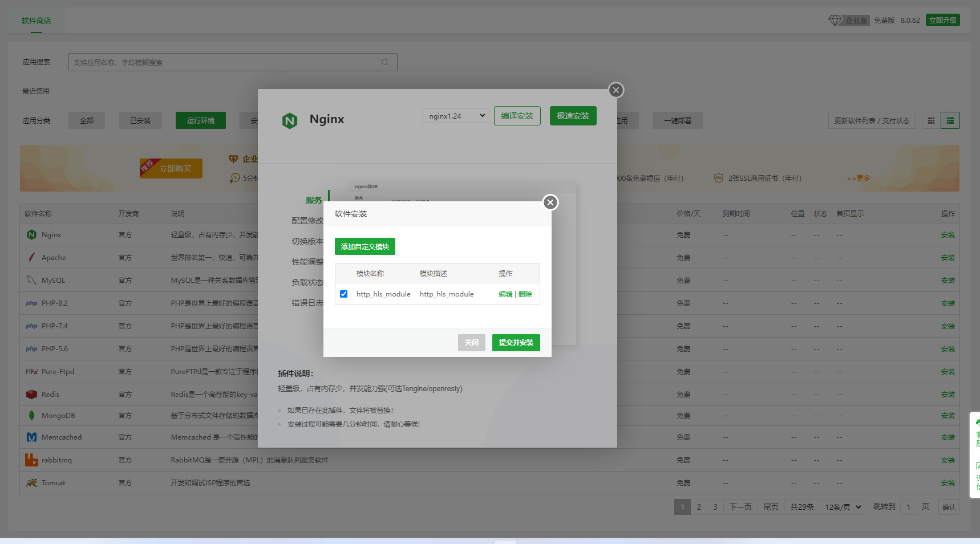Select the 已安装 category filter

coord(140,120)
